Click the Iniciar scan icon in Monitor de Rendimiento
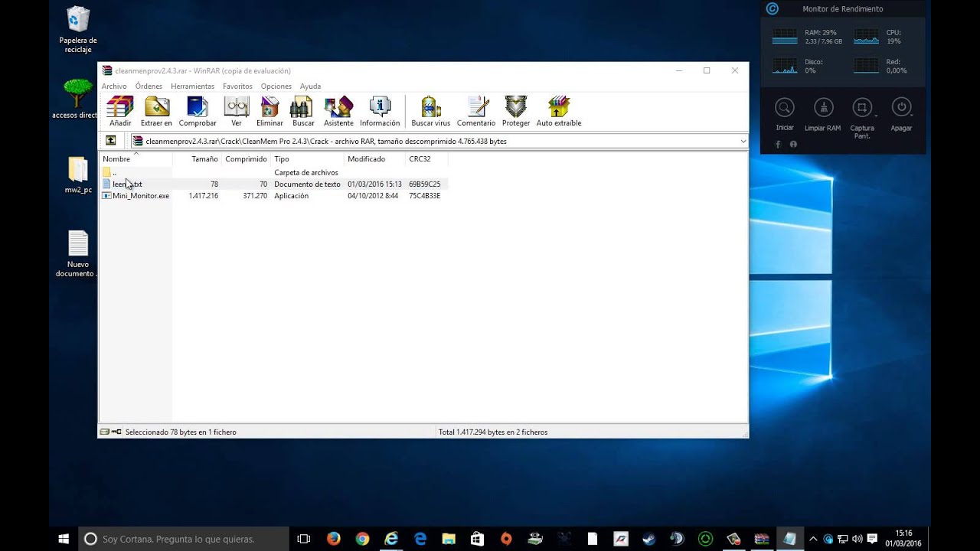Image resolution: width=980 pixels, height=551 pixels. coord(785,108)
